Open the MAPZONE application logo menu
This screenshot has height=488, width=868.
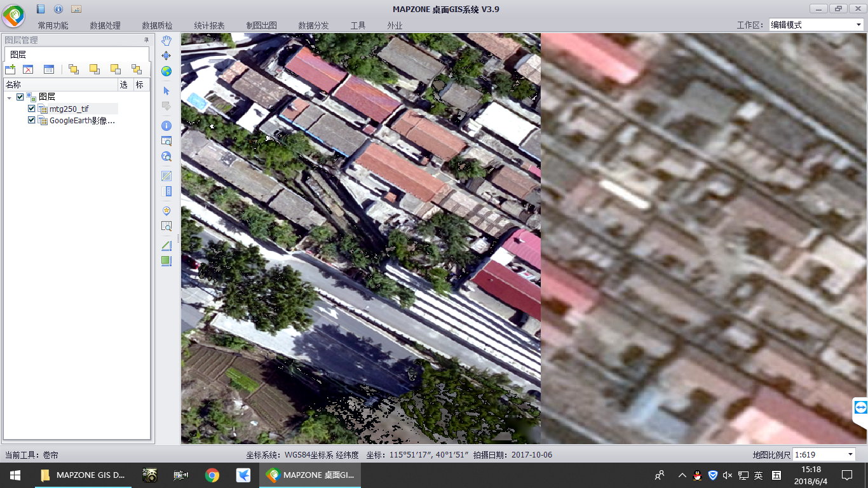pos(13,15)
